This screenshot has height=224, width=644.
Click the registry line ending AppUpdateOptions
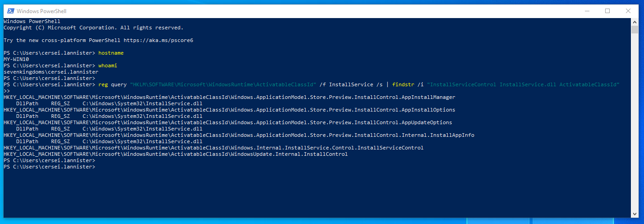pos(228,122)
